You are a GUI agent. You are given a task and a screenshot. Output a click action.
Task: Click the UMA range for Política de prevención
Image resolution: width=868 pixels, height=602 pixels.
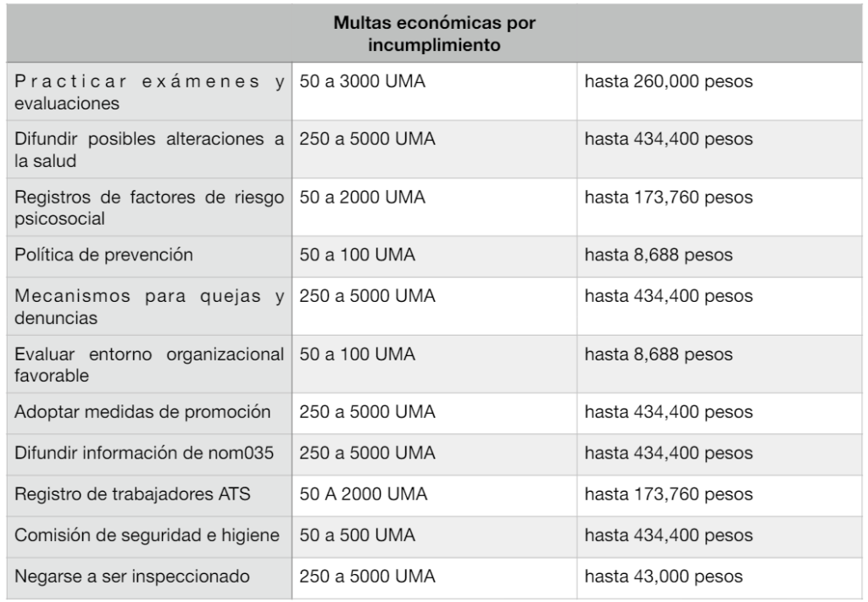pos(357,256)
